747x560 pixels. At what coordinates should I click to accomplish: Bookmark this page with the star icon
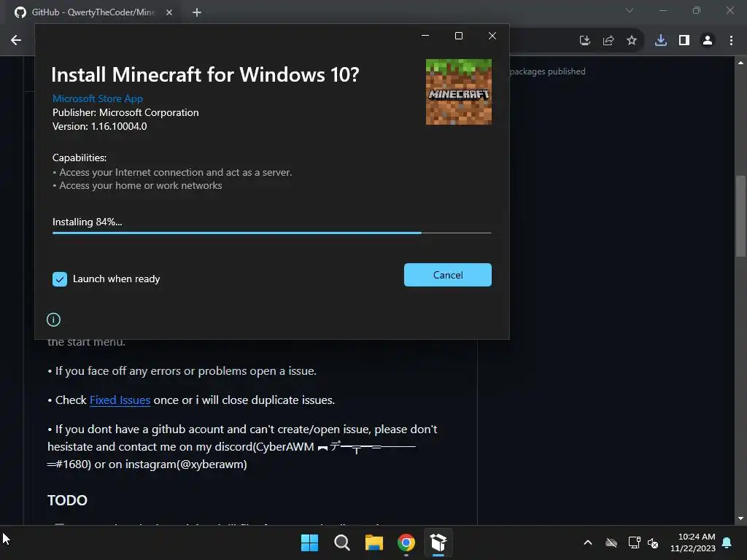coord(632,41)
